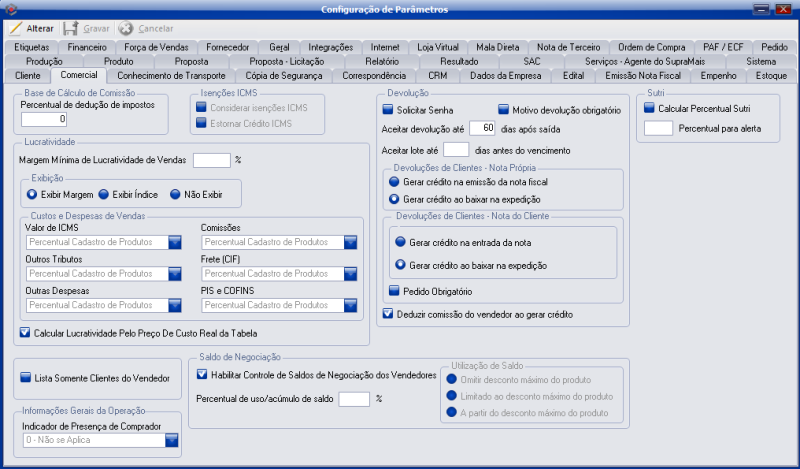Click Percentual de dedução de impostos field
The image size is (800, 469).
pos(44,119)
